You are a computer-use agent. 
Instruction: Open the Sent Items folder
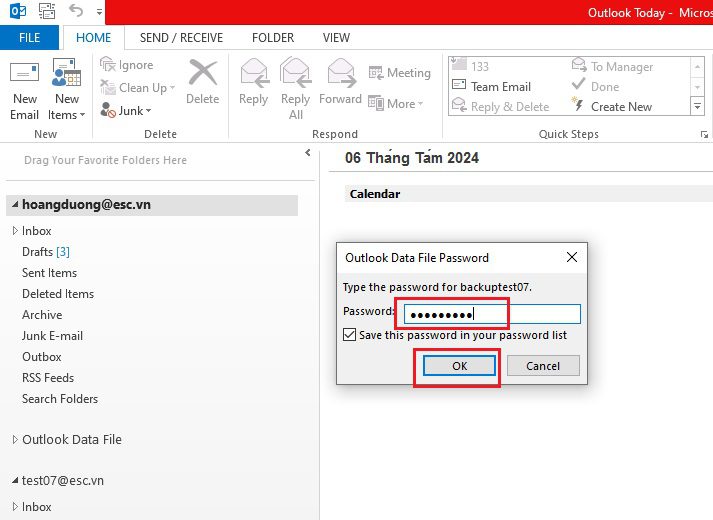coord(49,273)
